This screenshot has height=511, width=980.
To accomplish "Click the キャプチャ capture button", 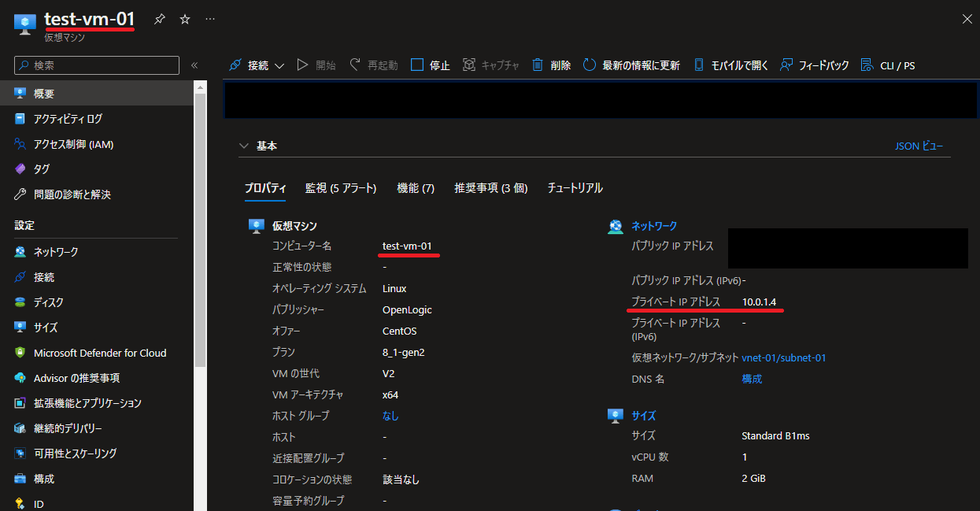I will coord(490,65).
